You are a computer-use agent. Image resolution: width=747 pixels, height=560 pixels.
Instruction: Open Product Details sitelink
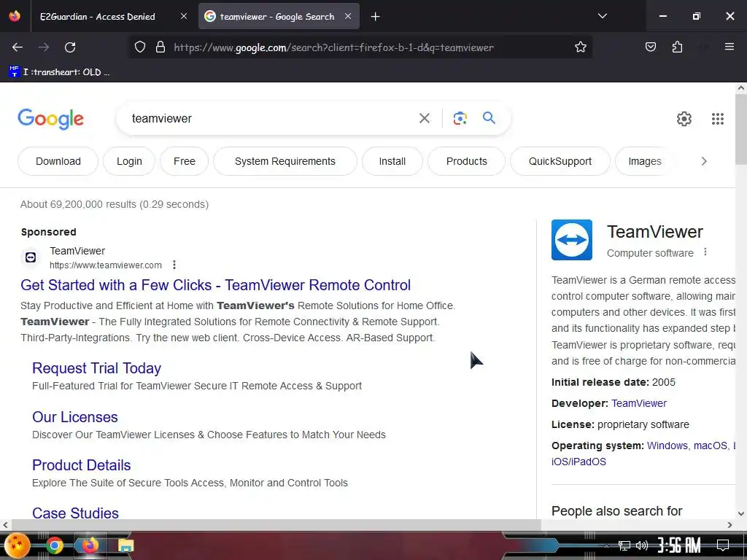[x=82, y=465]
